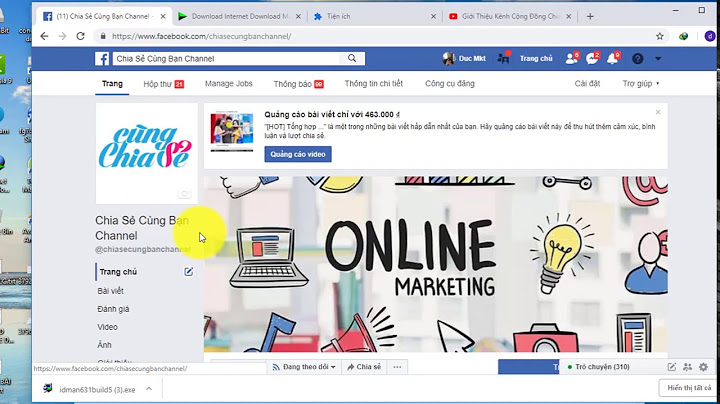Open Ảnh in sidebar
Viewport: 720px width, 404px height.
tap(104, 345)
